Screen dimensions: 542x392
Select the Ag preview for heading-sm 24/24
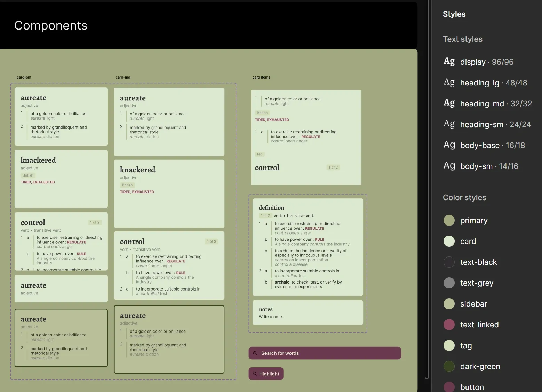(449, 124)
